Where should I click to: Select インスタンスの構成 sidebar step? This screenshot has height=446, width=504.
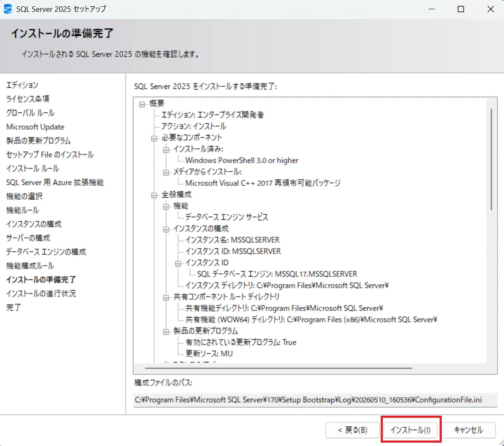click(34, 224)
